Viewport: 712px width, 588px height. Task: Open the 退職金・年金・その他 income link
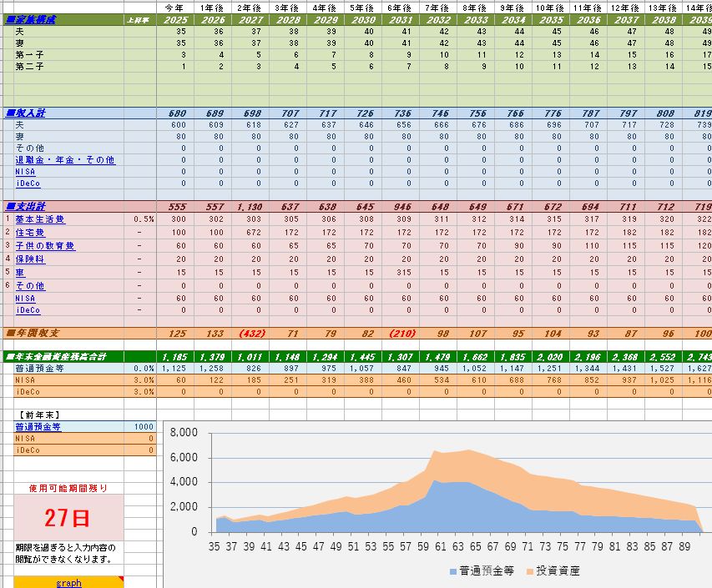[x=65, y=159]
